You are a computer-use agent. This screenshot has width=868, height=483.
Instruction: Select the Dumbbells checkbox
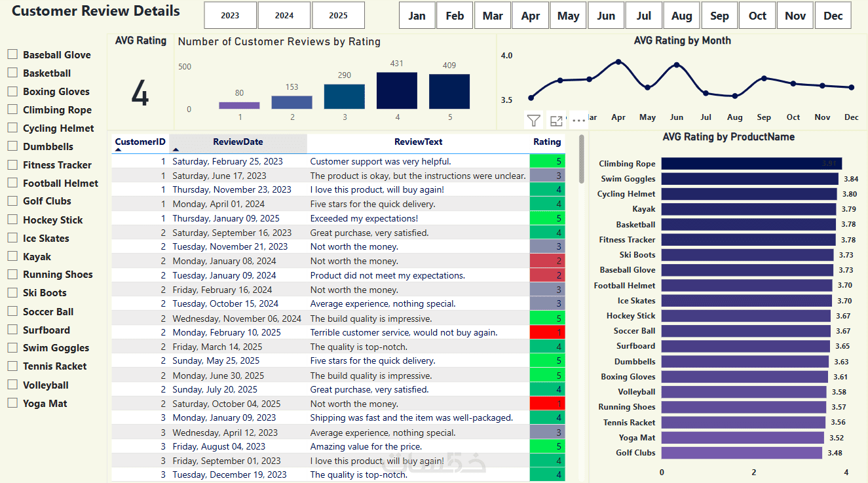point(12,146)
